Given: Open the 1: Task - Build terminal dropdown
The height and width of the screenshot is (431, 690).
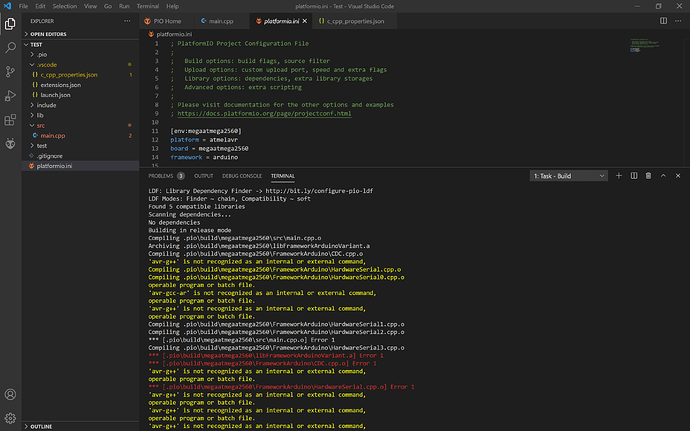Looking at the screenshot, I should pos(569,176).
